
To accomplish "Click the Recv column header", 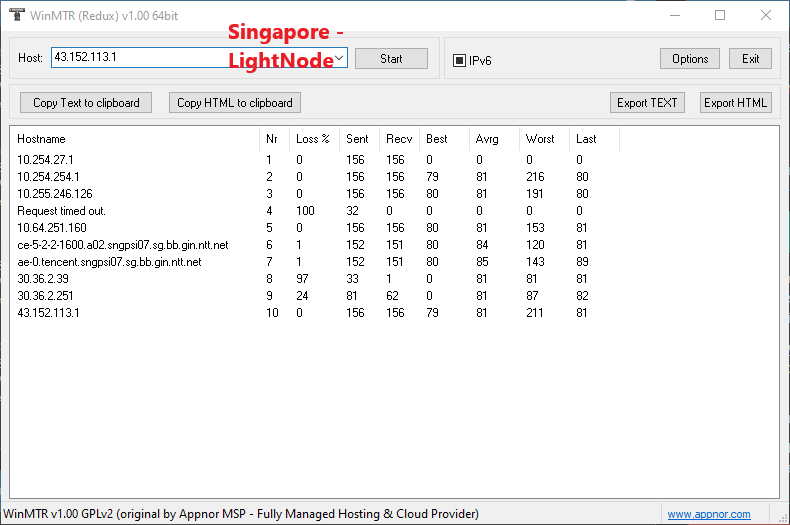I will [399, 139].
